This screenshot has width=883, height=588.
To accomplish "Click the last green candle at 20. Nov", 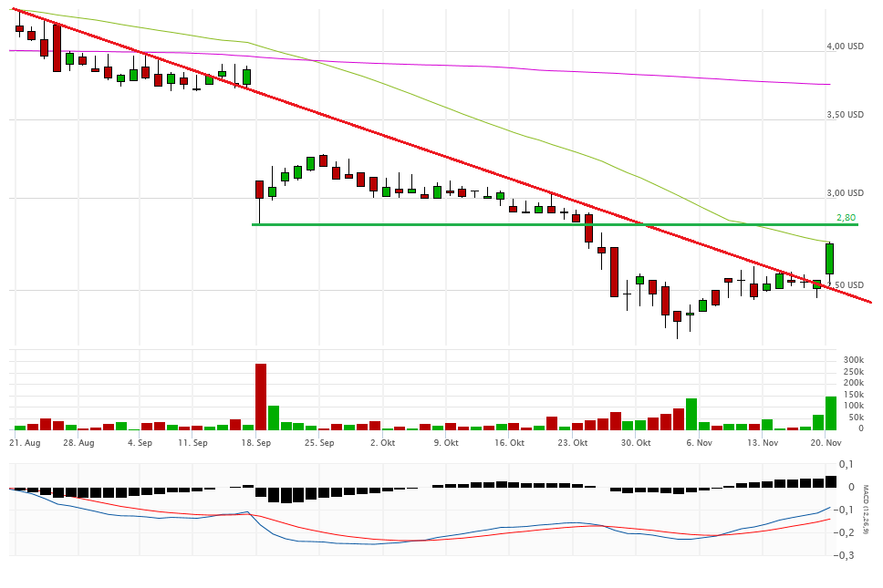I will coord(830,258).
